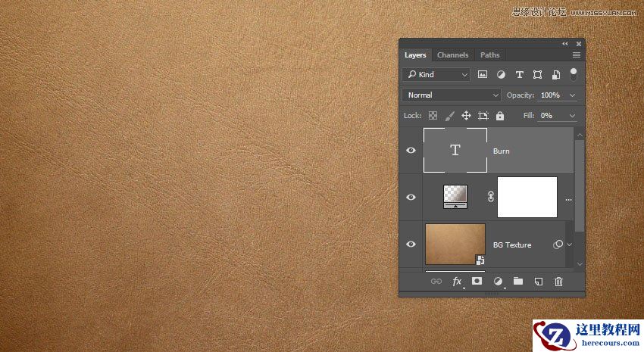Image resolution: width=644 pixels, height=352 pixels.
Task: Open the Normal blend mode dropdown
Action: pos(452,95)
